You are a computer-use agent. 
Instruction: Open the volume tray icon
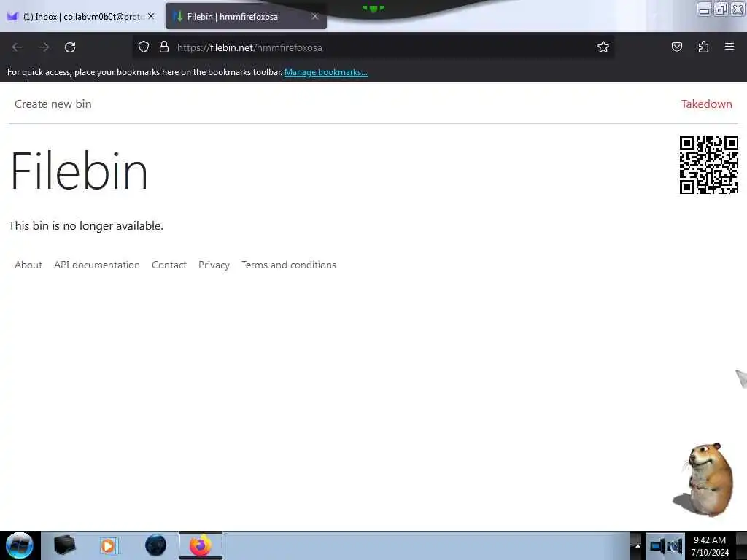[x=675, y=546]
